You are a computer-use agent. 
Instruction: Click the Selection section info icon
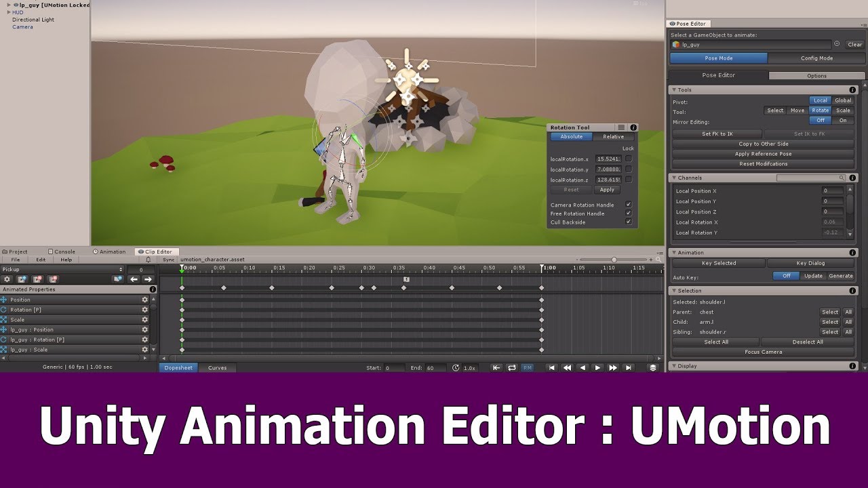tap(853, 291)
